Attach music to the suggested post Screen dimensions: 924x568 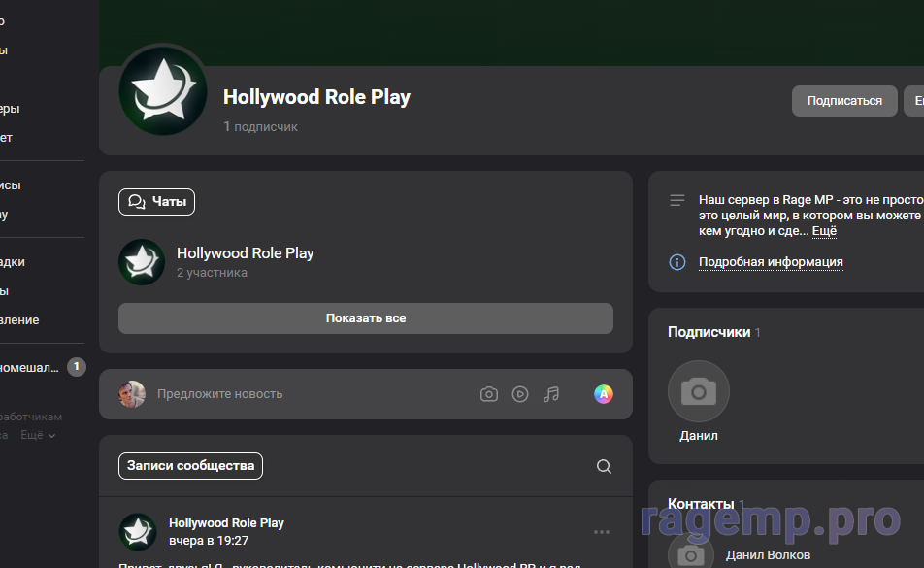(x=551, y=394)
